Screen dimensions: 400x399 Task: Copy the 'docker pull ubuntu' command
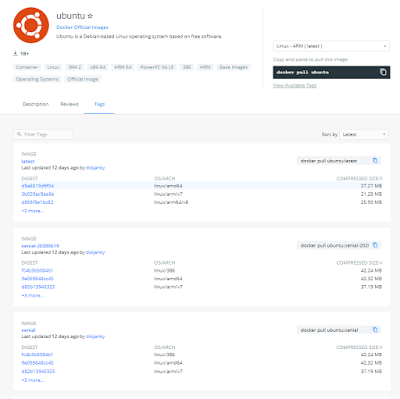pos(383,72)
